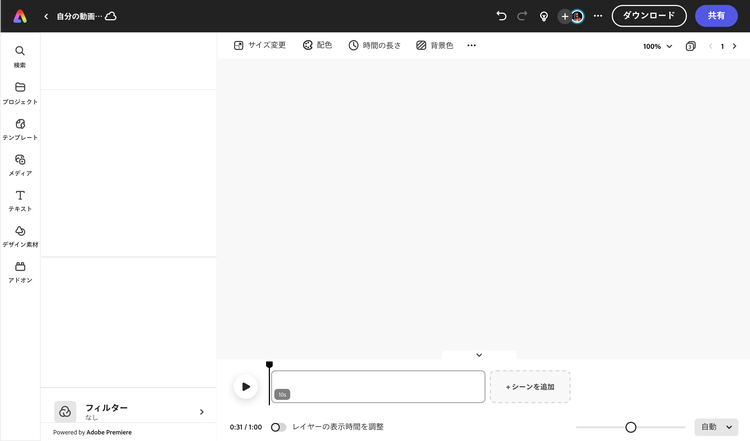Viewport: 750px width, 441px height.
Task: Invite collaborator with plus icon
Action: tap(564, 16)
